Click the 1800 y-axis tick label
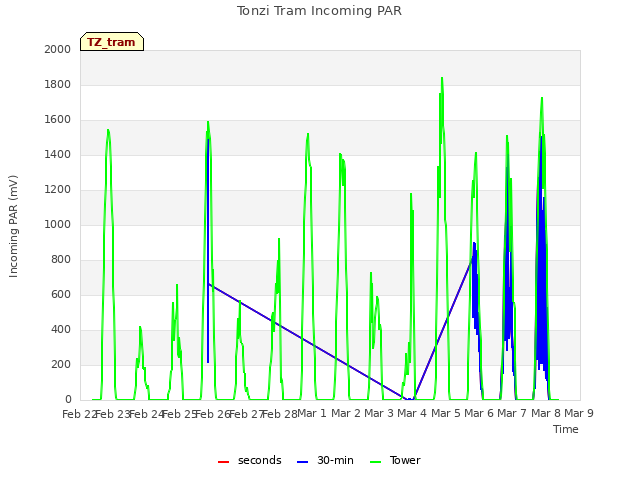Image resolution: width=640 pixels, height=480 pixels. [58, 84]
